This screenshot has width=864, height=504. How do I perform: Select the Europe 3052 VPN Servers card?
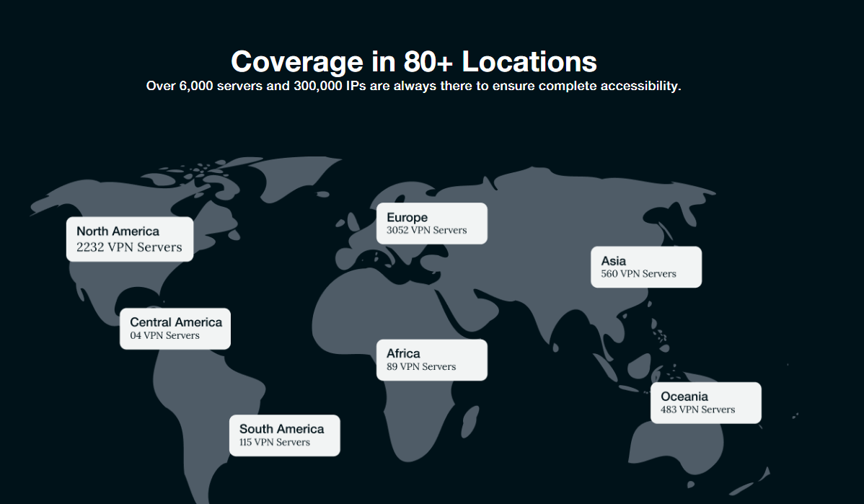pos(431,224)
